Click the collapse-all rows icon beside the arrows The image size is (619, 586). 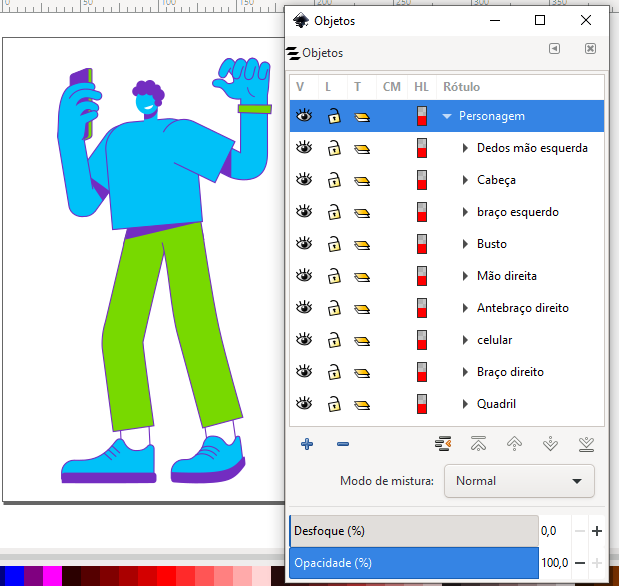443,444
